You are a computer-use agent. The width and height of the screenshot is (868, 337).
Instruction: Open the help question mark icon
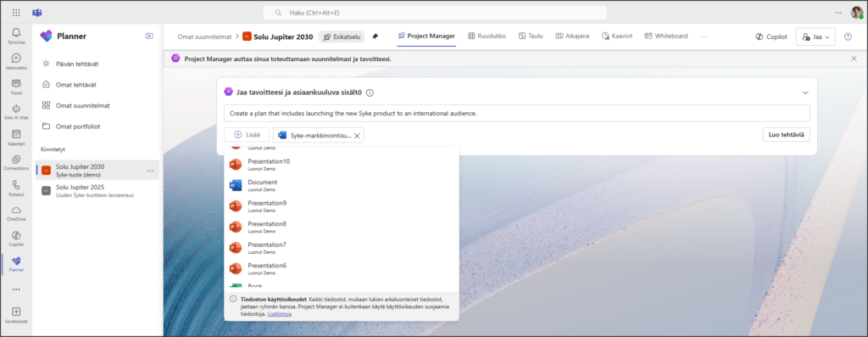848,37
